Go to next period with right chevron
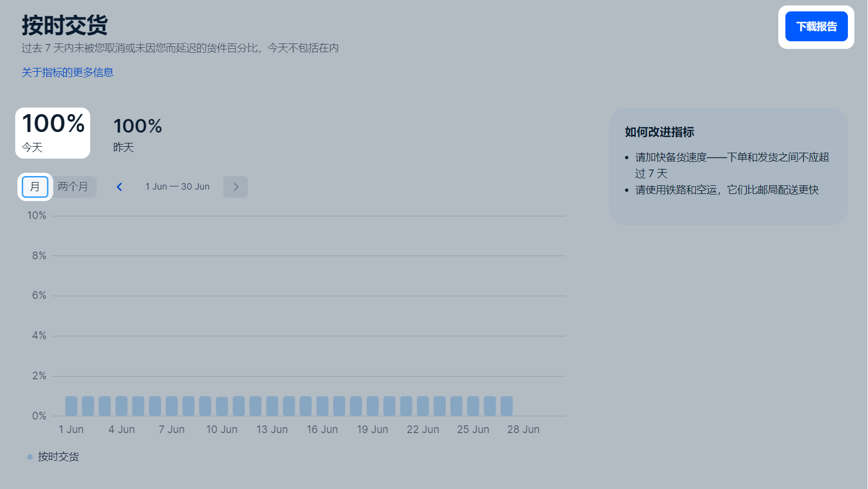 click(235, 187)
